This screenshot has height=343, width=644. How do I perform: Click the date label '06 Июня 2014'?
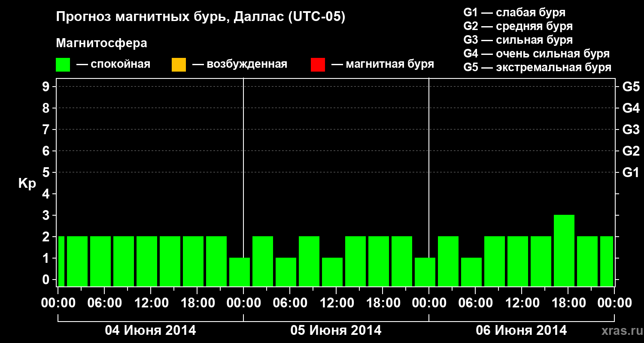[522, 331]
